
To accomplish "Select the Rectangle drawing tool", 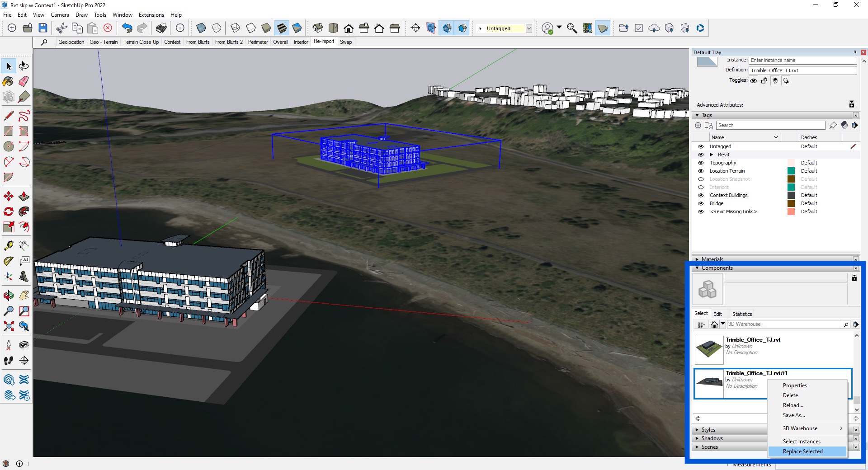I will (x=8, y=131).
